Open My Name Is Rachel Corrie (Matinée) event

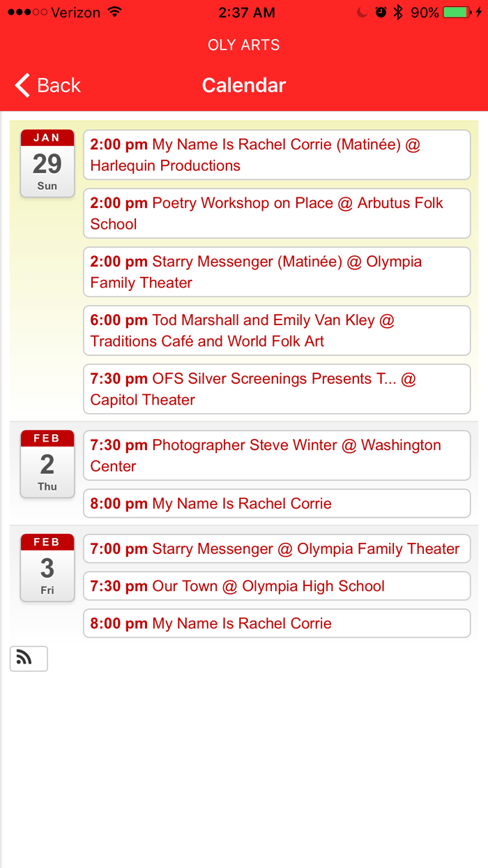pos(277,155)
